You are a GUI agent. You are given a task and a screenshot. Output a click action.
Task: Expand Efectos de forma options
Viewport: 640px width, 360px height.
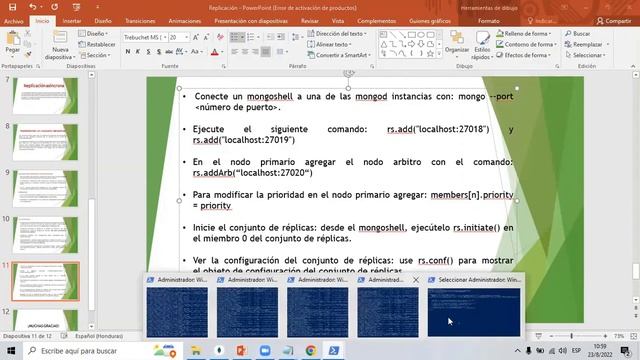524,55
